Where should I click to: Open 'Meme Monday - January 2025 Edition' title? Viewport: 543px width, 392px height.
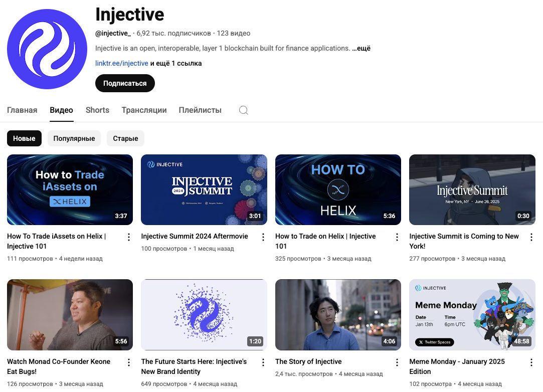457,366
